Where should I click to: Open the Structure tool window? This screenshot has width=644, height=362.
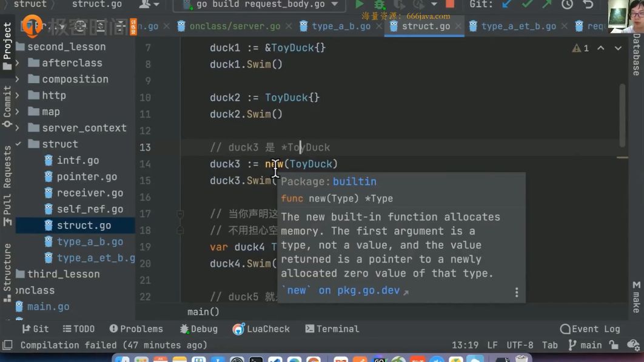(7, 273)
